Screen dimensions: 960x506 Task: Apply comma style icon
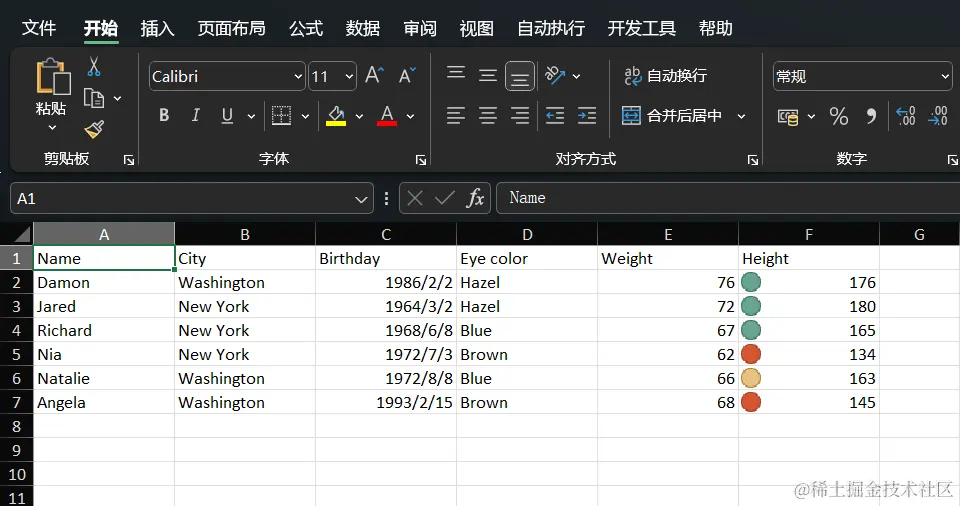(871, 116)
